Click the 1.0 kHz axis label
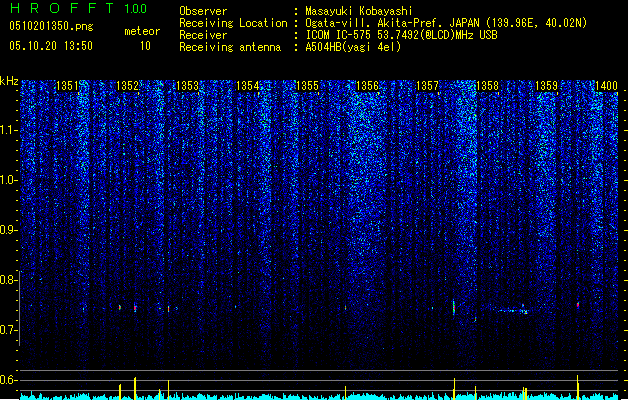This screenshot has height=400, width=629. 9,180
